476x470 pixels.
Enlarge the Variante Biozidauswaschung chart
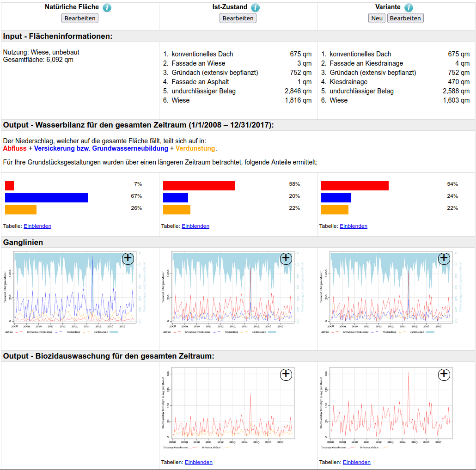point(444,374)
